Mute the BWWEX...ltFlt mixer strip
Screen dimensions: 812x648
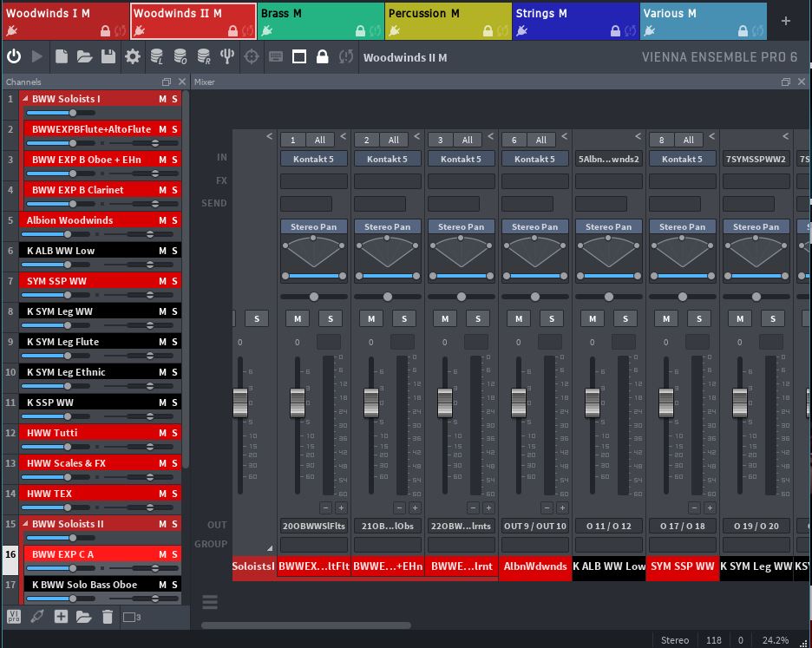tap(298, 318)
